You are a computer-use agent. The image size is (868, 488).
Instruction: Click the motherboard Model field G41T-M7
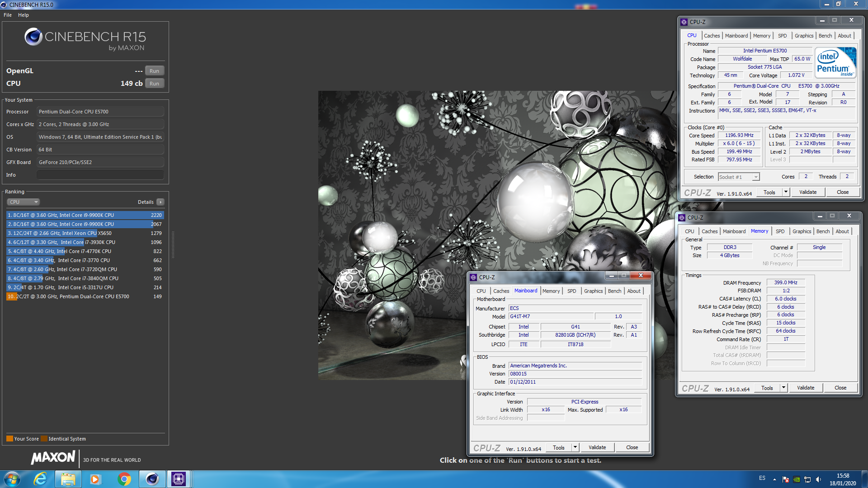(x=551, y=317)
